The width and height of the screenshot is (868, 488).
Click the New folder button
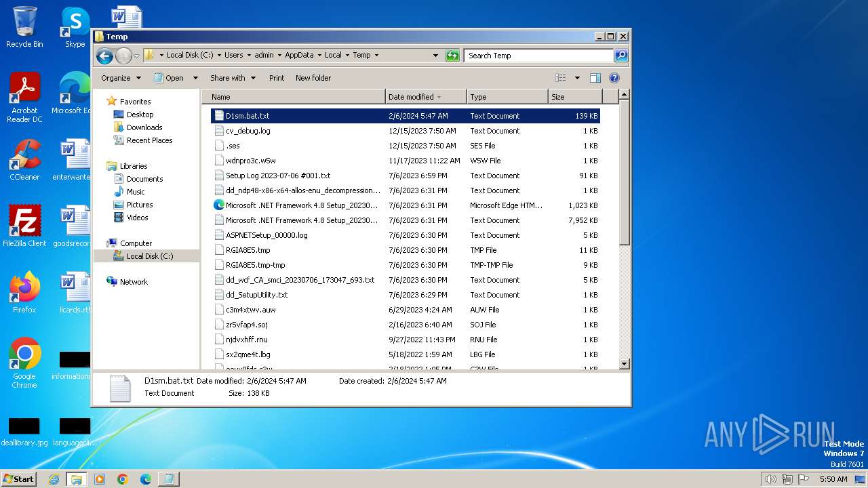(x=313, y=78)
